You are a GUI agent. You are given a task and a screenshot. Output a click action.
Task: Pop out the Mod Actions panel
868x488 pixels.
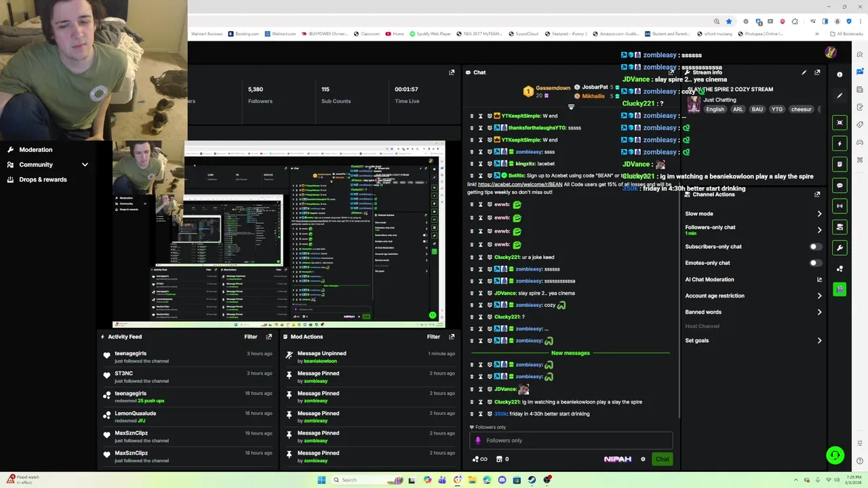click(452, 337)
